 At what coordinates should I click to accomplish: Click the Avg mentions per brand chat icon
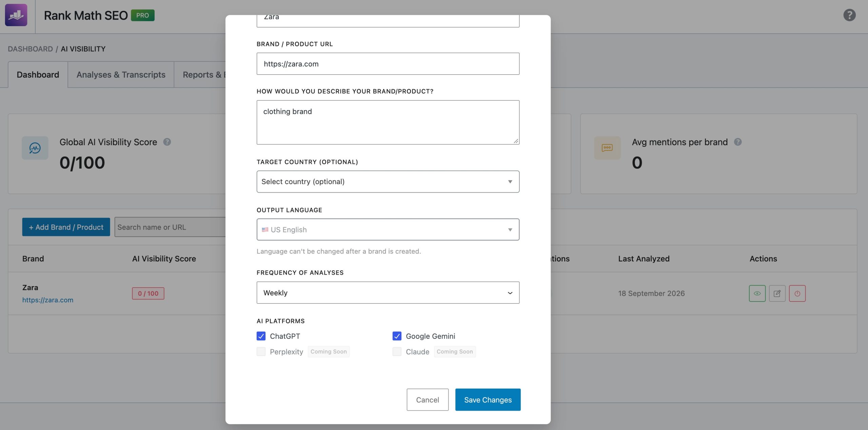607,148
